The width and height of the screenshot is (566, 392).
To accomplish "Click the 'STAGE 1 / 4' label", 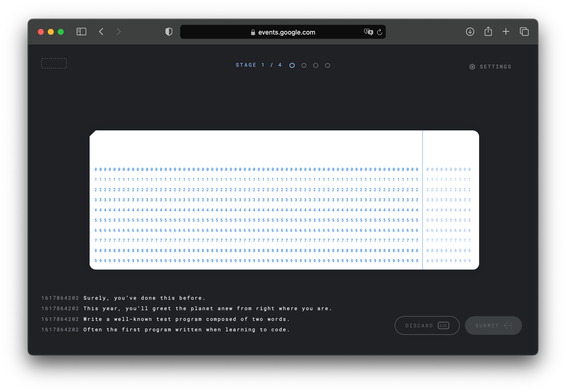I will tap(259, 65).
